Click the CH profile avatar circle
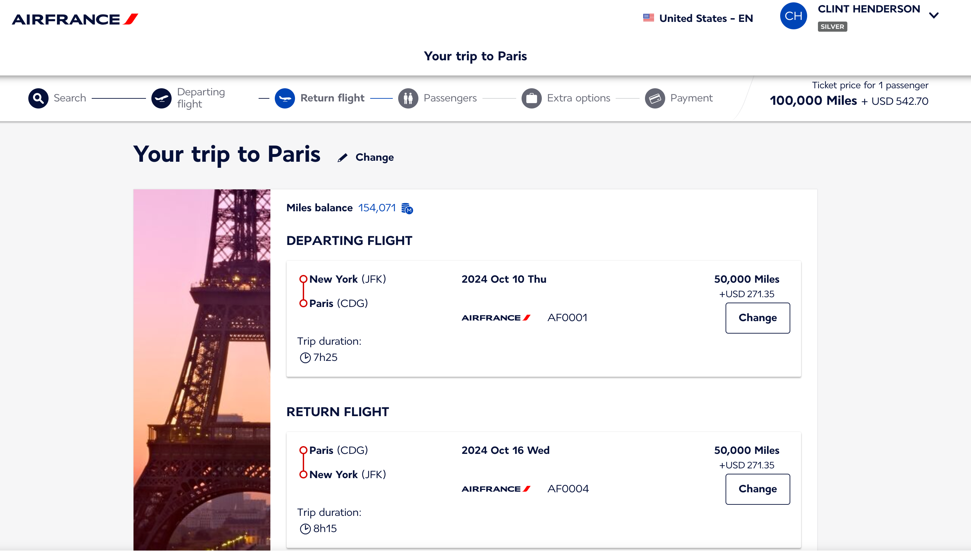 (x=793, y=16)
